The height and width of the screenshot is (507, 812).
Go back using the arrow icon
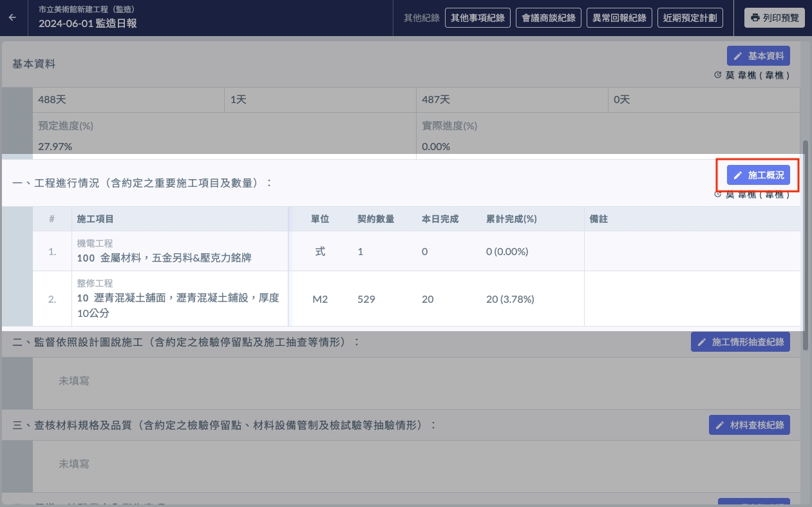(x=13, y=18)
